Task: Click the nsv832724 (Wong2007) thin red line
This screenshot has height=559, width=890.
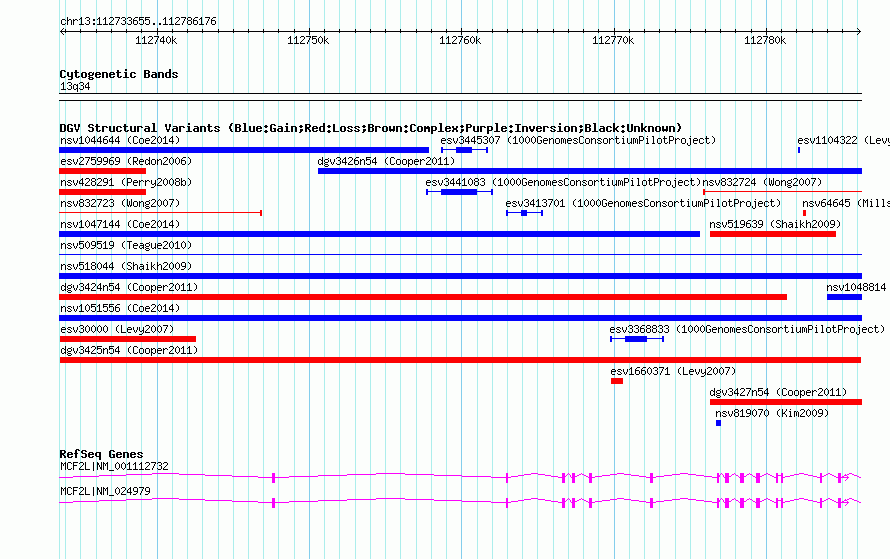Action: (x=783, y=192)
